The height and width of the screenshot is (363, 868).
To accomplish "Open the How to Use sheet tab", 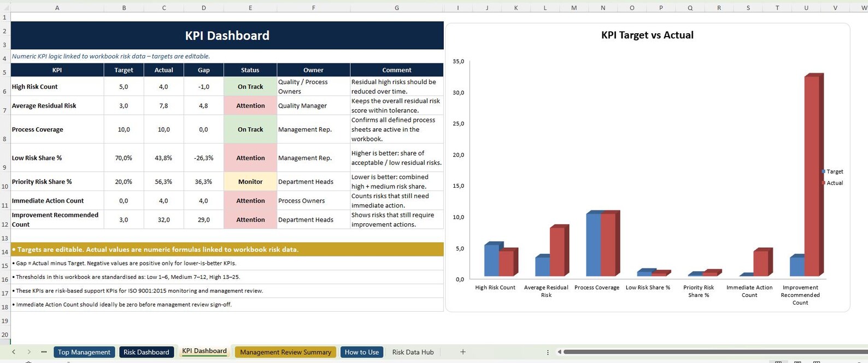I will (362, 352).
